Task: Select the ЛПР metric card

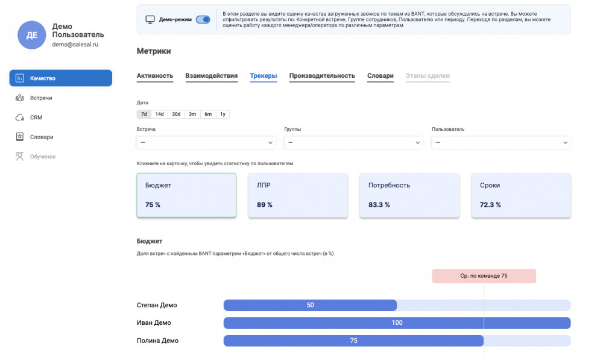Action: (298, 195)
